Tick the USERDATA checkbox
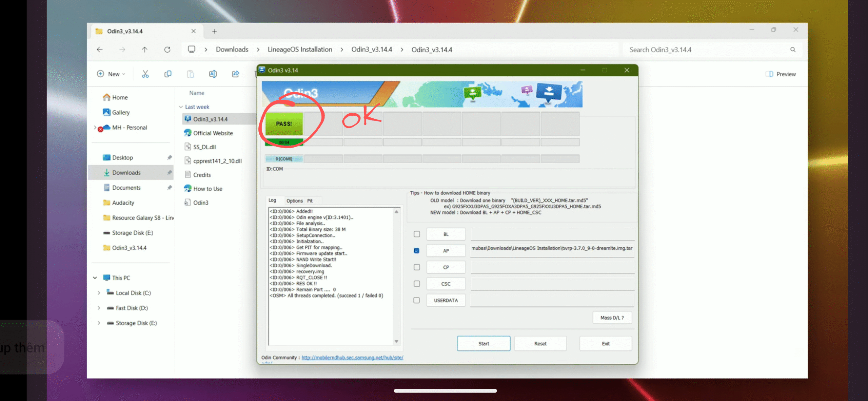This screenshot has width=868, height=401. pyautogui.click(x=417, y=300)
